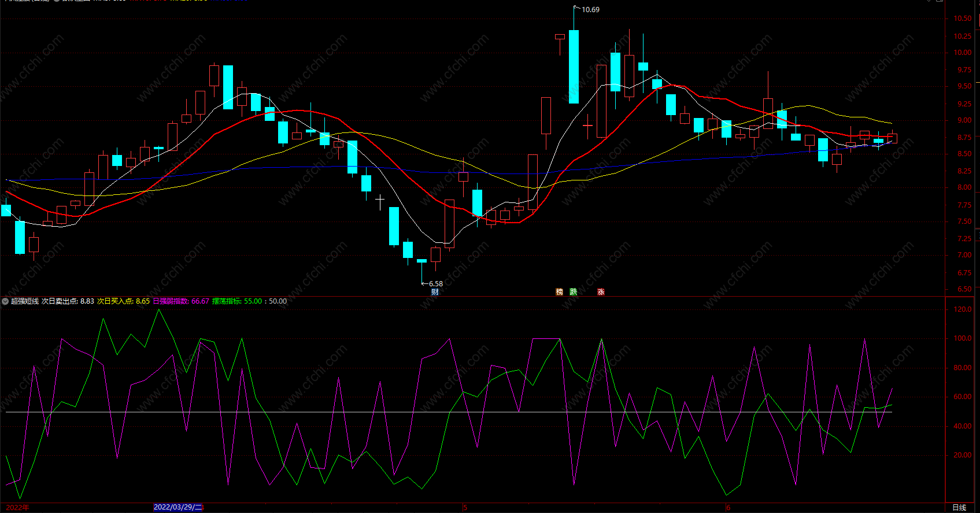Click the 8.00 price axis label

[x=964, y=187]
